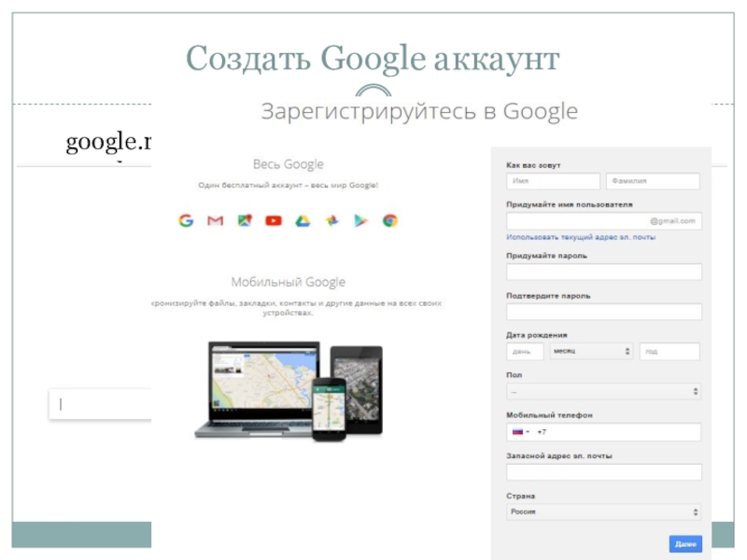Click the laptop and devices image
This screenshot has height=560, width=747.
[x=289, y=390]
